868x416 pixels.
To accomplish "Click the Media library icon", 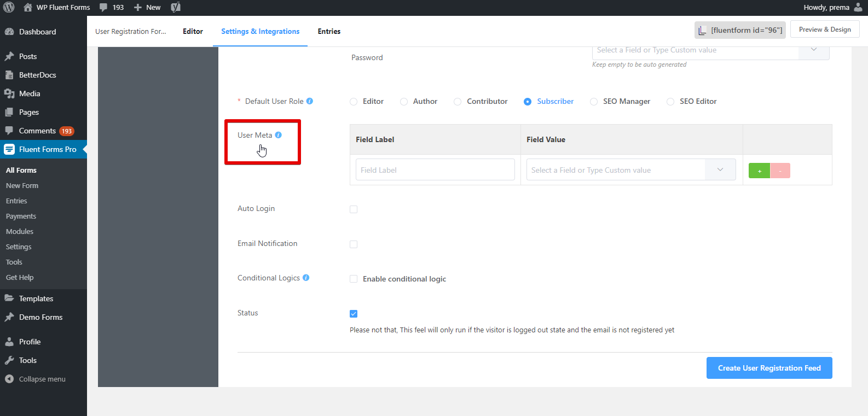I will click(9, 93).
